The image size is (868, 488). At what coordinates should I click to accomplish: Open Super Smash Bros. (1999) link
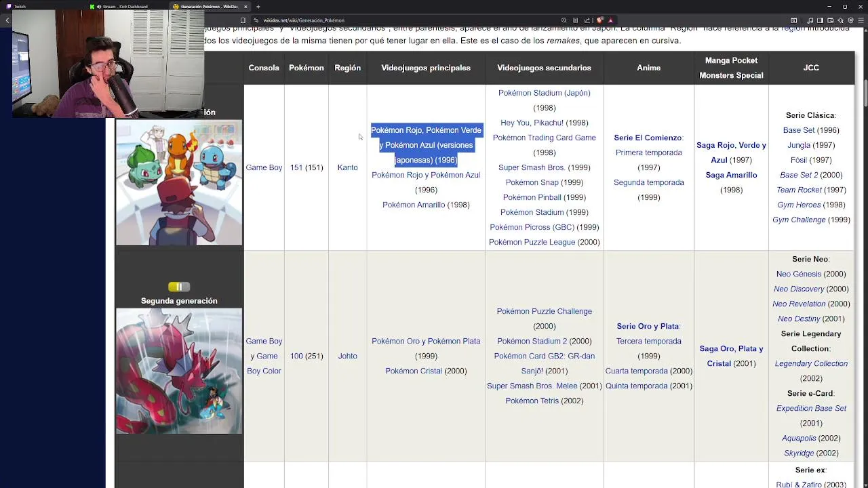click(532, 167)
